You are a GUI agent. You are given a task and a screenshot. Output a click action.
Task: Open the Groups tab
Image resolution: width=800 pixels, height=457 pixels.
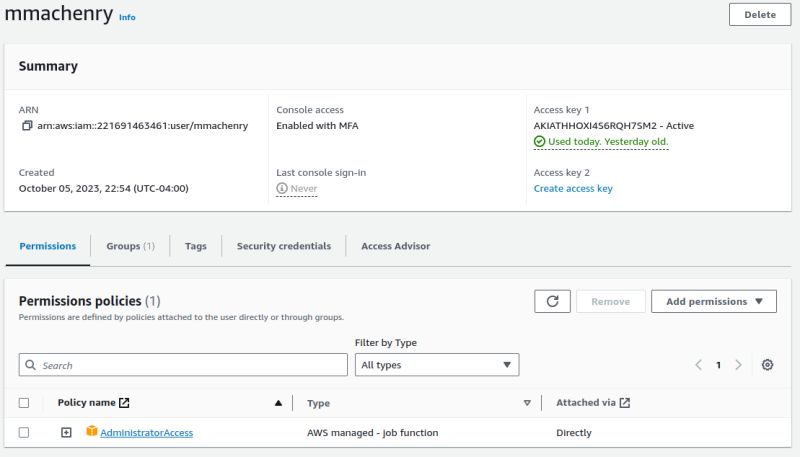(x=130, y=246)
